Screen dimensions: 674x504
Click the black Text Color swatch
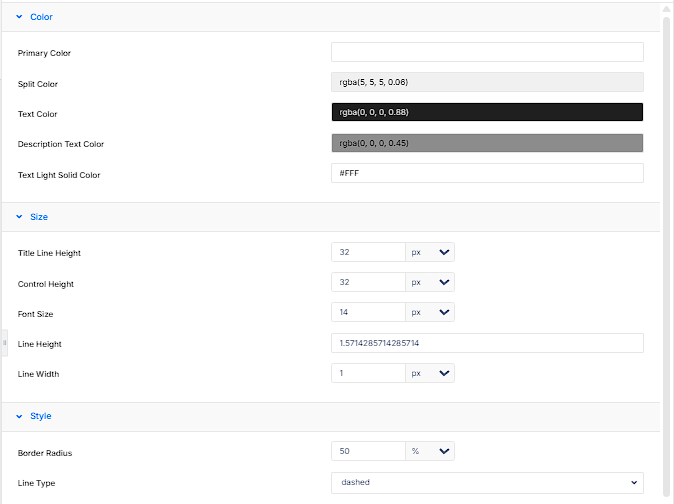[x=487, y=112]
